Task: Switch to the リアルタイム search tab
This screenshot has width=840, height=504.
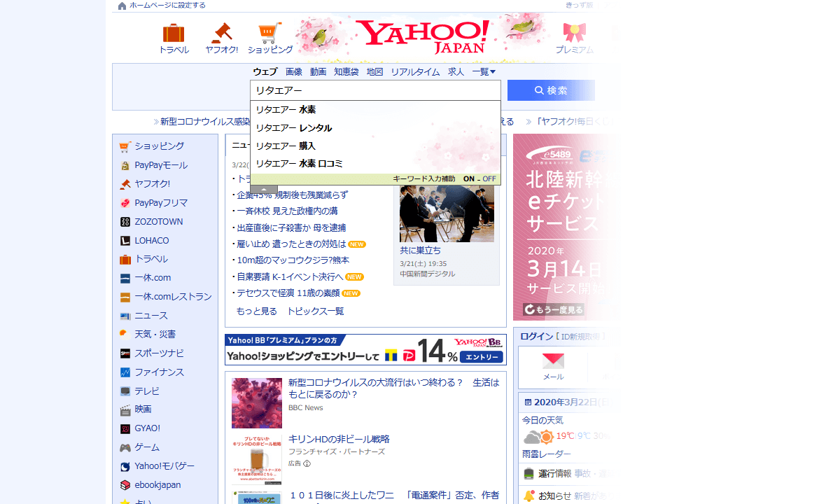Action: [415, 72]
